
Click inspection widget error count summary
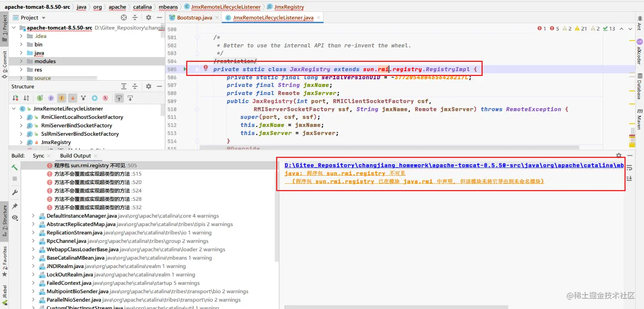[x=576, y=29]
